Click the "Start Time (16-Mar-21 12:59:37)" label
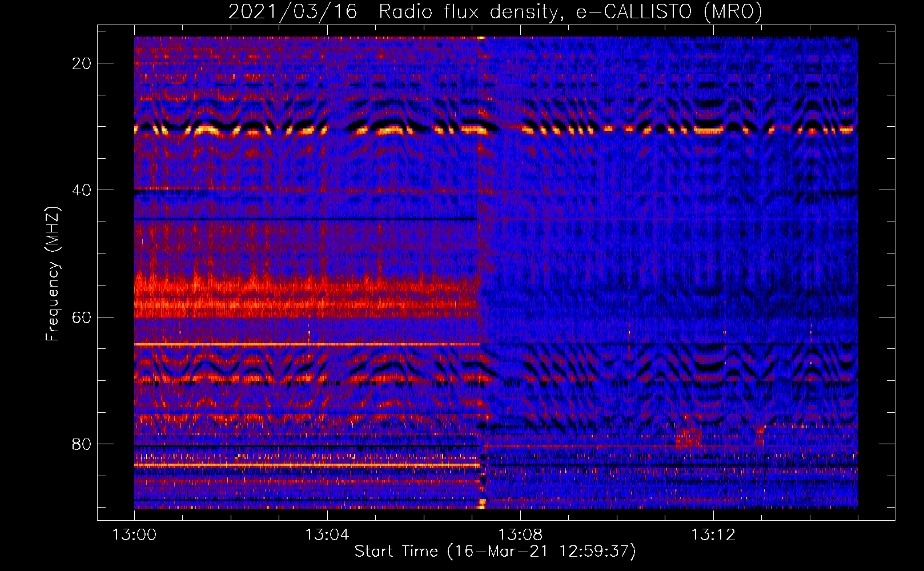The width and height of the screenshot is (924, 571). point(495,552)
